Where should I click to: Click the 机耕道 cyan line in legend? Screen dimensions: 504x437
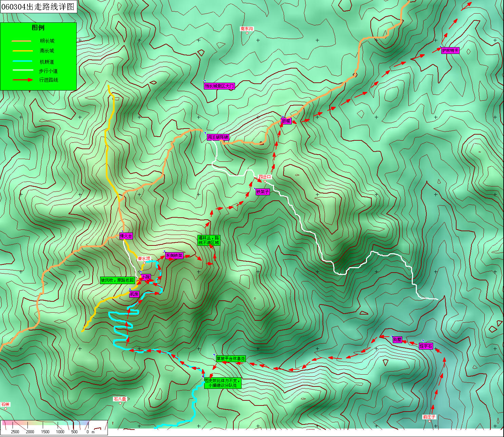pyautogui.click(x=22, y=61)
